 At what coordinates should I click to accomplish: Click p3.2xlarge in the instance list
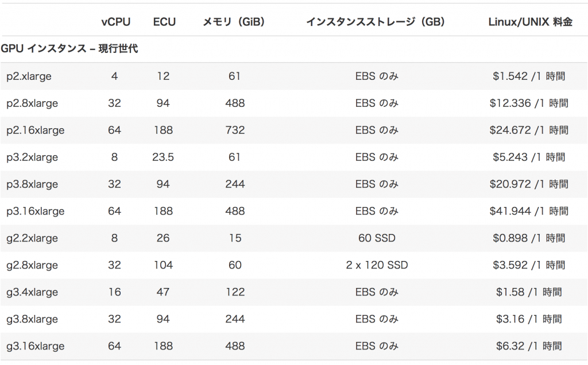32,157
